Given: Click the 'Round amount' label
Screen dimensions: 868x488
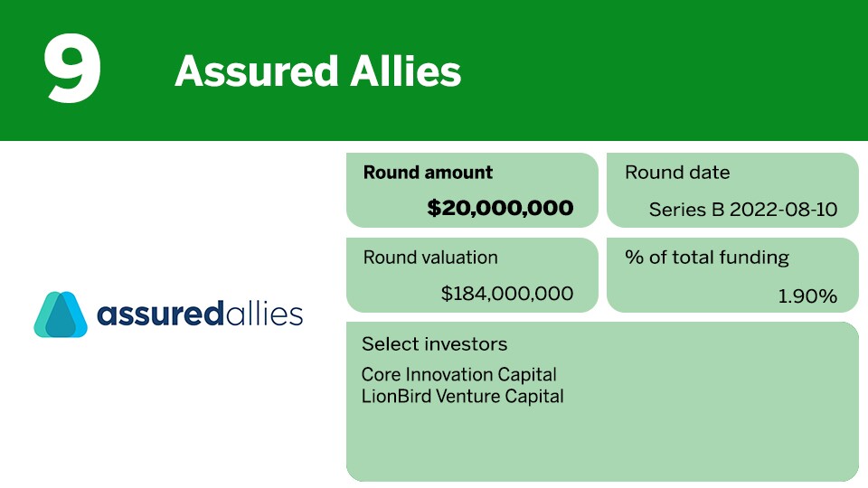Looking at the screenshot, I should 428,173.
